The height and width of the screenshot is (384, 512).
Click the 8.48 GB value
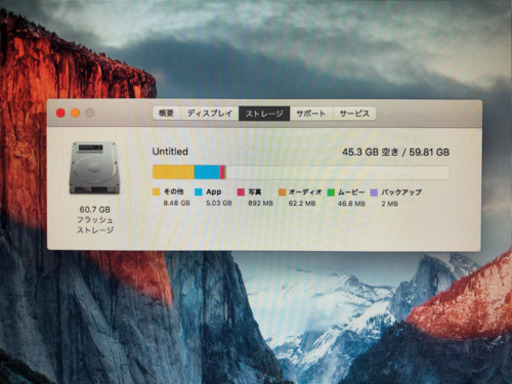tap(177, 203)
